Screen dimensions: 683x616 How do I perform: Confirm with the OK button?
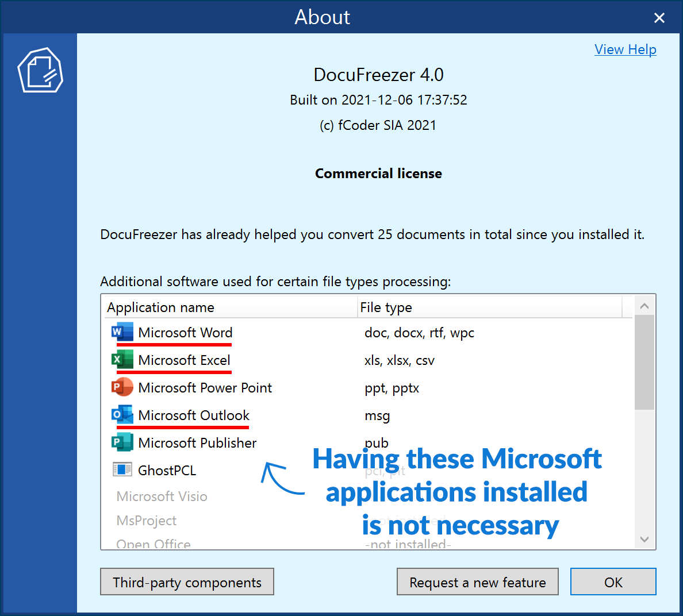[613, 582]
